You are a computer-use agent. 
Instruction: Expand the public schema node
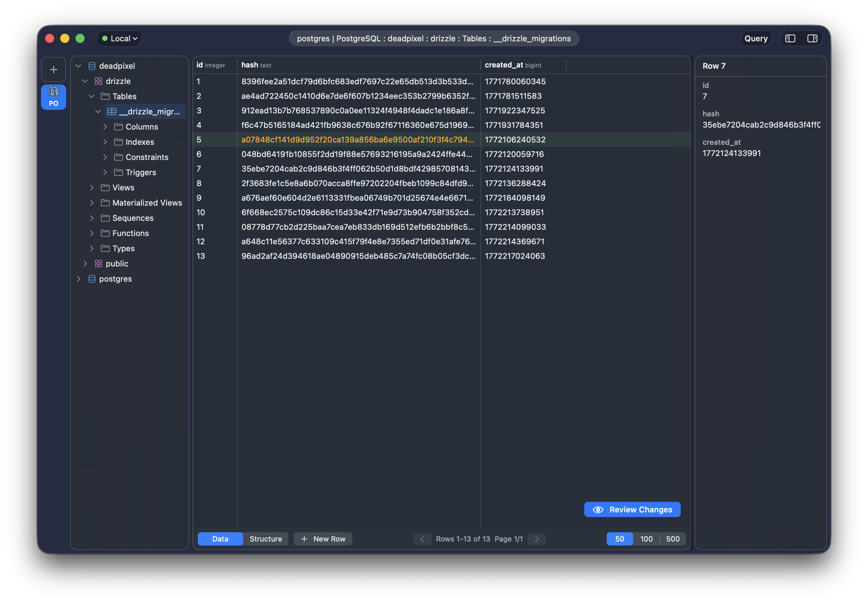pyautogui.click(x=85, y=264)
